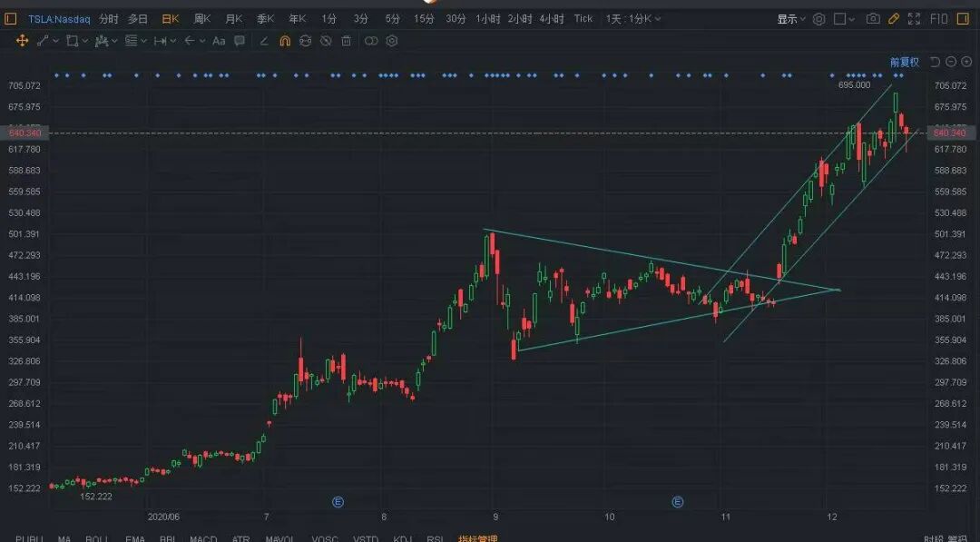Expand rectangle shape tool dropdown arrow
The width and height of the screenshot is (980, 542).
click(85, 41)
